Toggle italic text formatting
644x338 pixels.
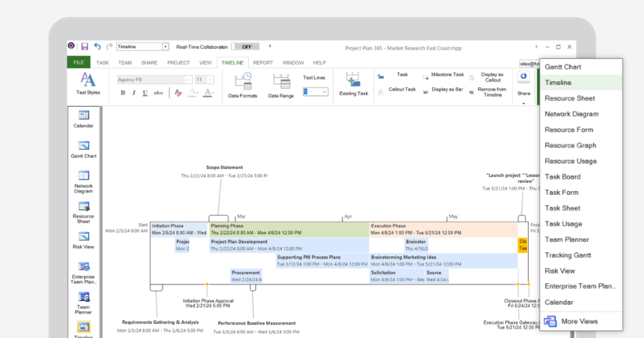134,93
